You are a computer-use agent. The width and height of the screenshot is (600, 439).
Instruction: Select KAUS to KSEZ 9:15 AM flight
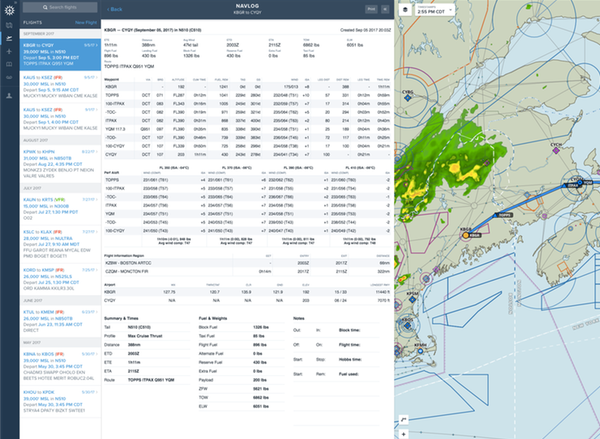60,86
